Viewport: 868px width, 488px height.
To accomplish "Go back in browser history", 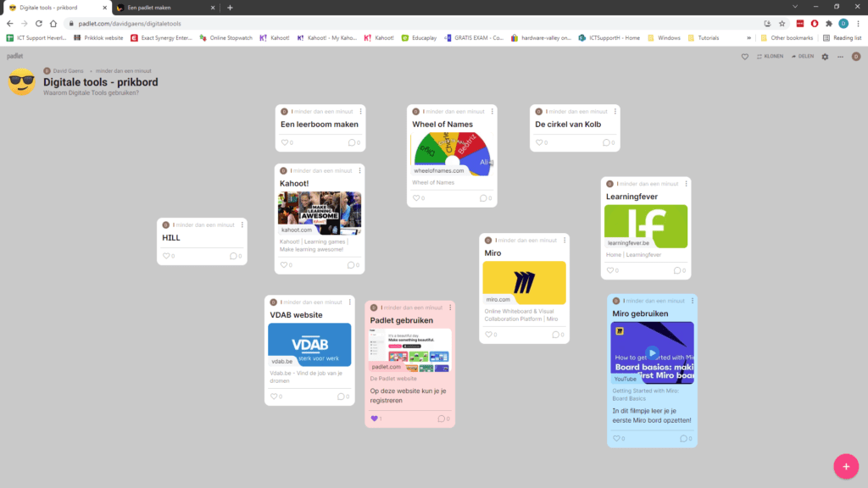I will tap(10, 23).
